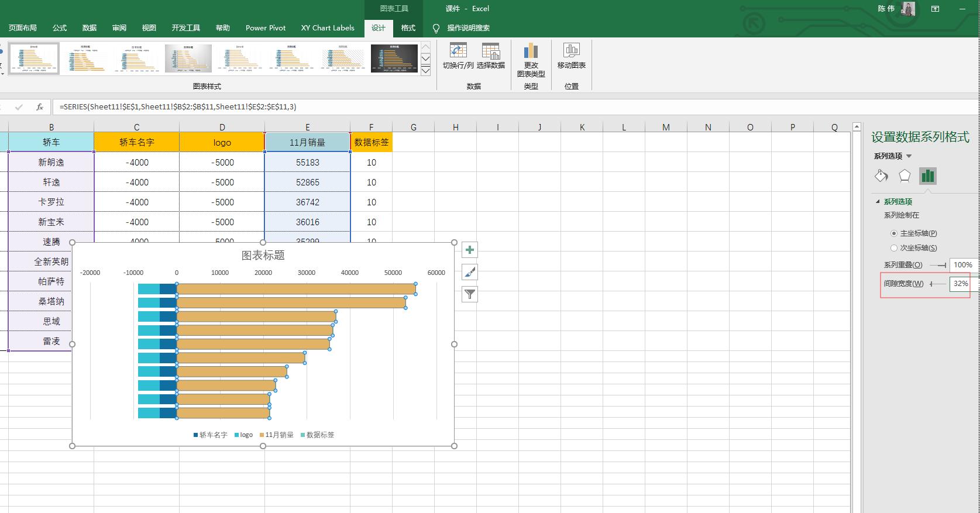
Task: Select the Effects pentagon icon in the pane
Action: point(905,175)
